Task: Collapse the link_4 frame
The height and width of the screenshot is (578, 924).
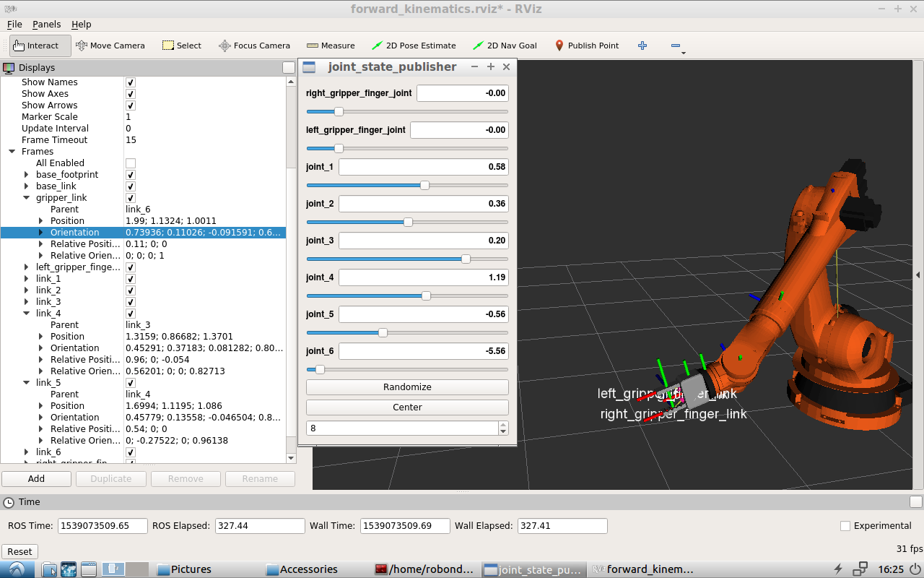Action: pyautogui.click(x=26, y=314)
